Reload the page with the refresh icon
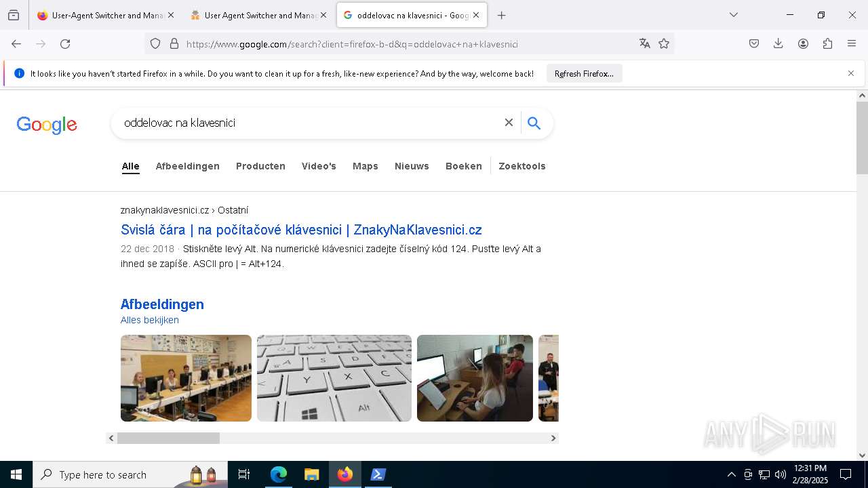 pyautogui.click(x=65, y=44)
